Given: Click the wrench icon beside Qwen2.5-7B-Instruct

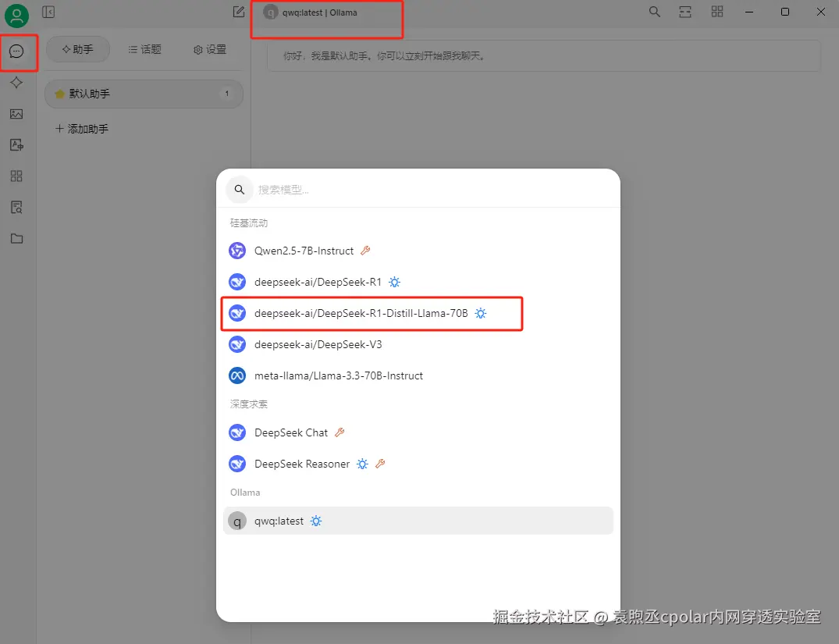Looking at the screenshot, I should 365,251.
